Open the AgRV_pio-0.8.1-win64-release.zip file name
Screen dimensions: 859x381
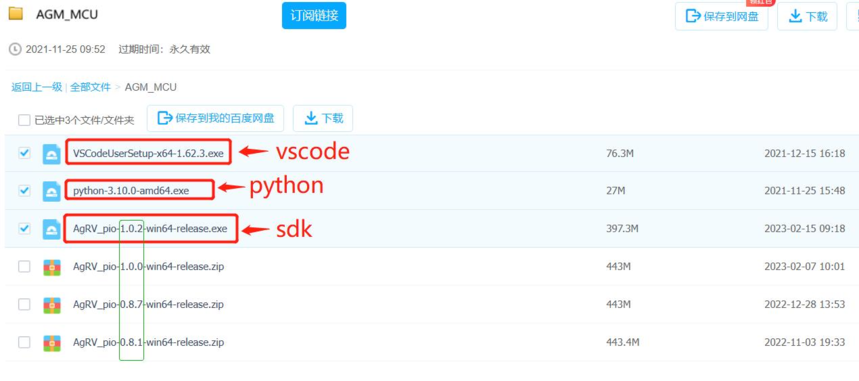(148, 343)
